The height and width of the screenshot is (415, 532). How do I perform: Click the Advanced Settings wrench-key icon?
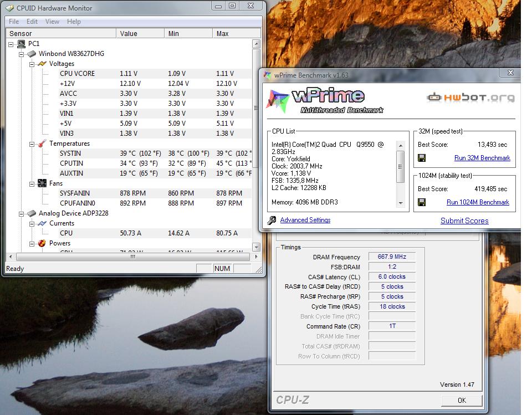pyautogui.click(x=272, y=221)
